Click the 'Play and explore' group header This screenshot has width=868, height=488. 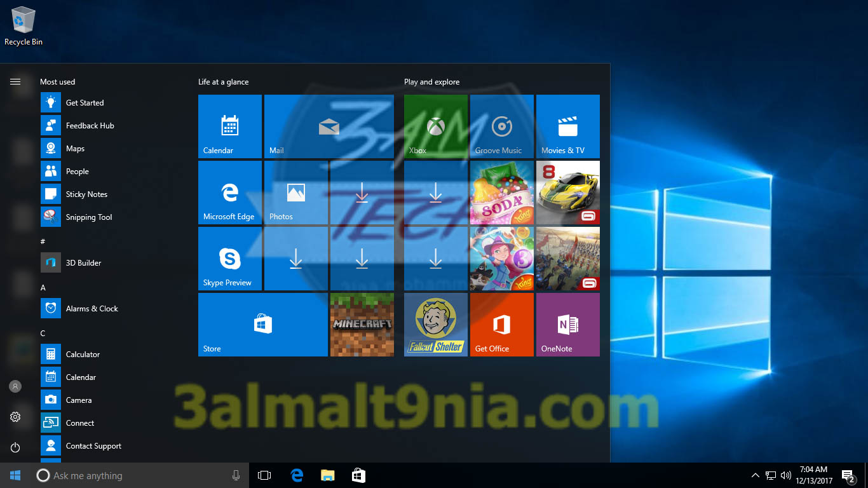[x=432, y=82]
